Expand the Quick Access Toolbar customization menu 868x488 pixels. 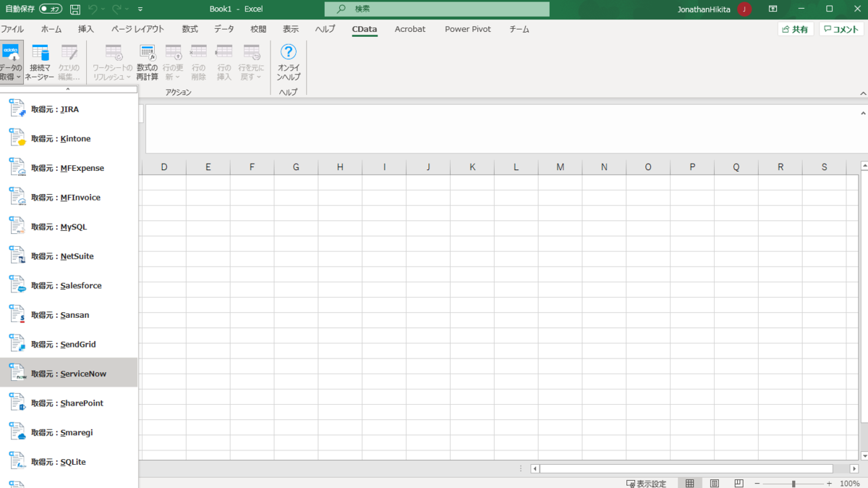click(140, 9)
